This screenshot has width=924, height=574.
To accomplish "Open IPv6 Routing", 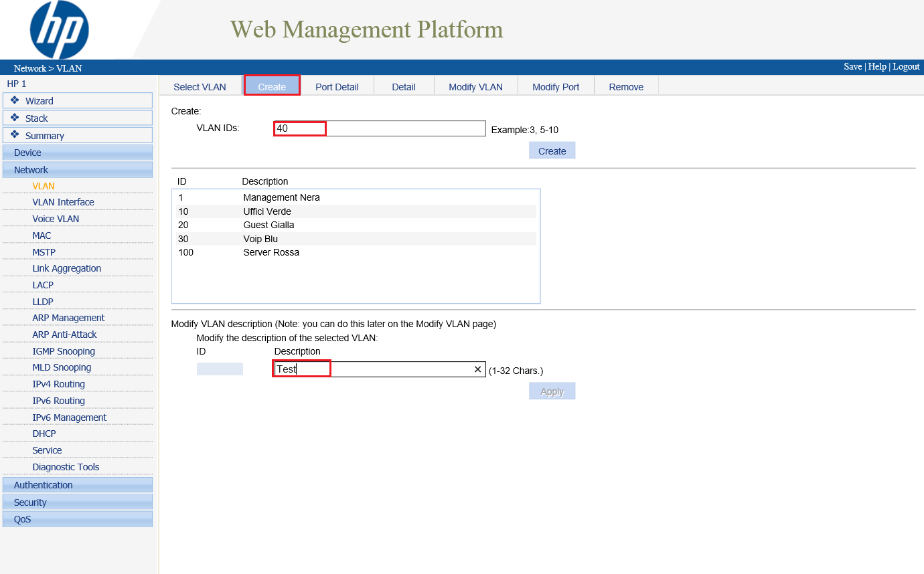I will tap(59, 401).
